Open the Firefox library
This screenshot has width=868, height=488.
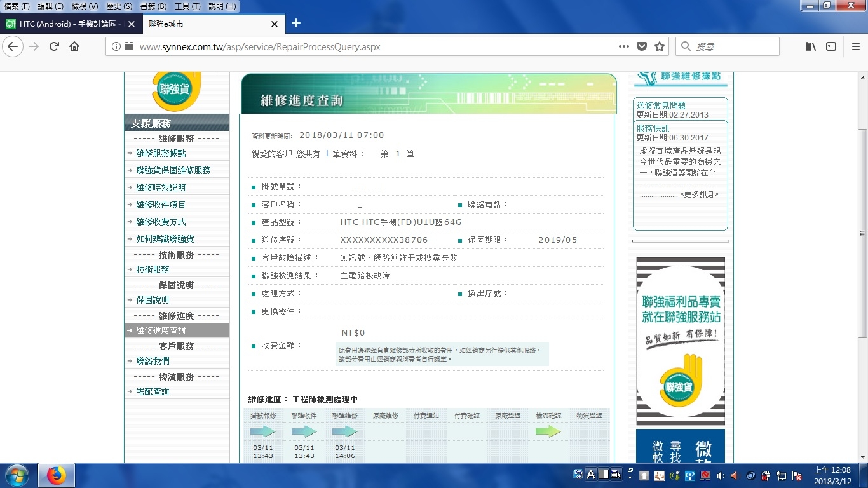811,46
